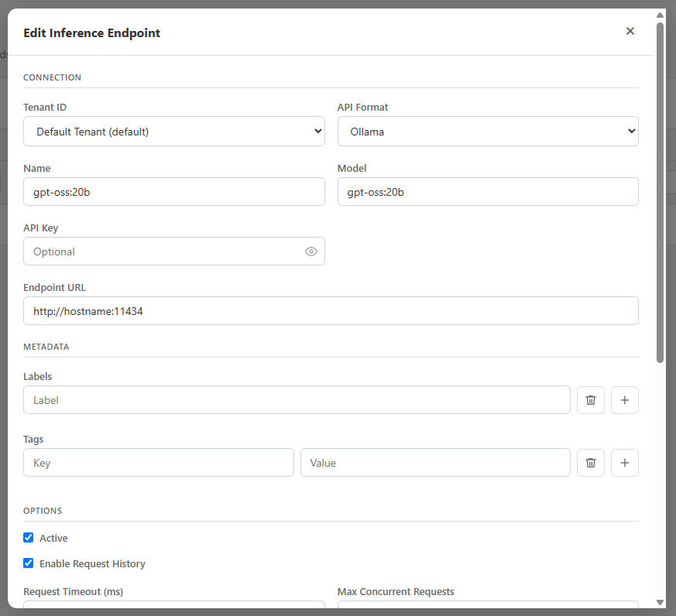Click the Name field label
Viewport: 676px width, 616px height.
(36, 169)
